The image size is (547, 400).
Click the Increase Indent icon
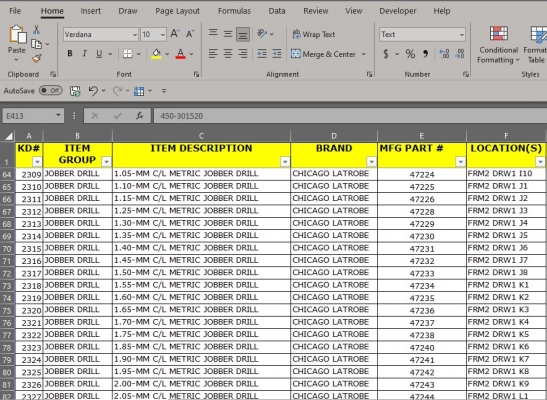[277, 54]
